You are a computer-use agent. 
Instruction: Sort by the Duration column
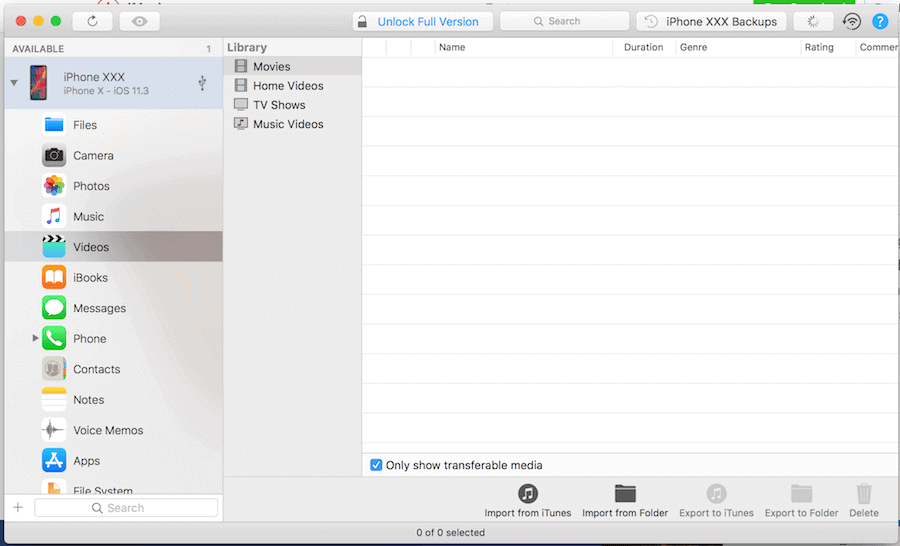[643, 47]
